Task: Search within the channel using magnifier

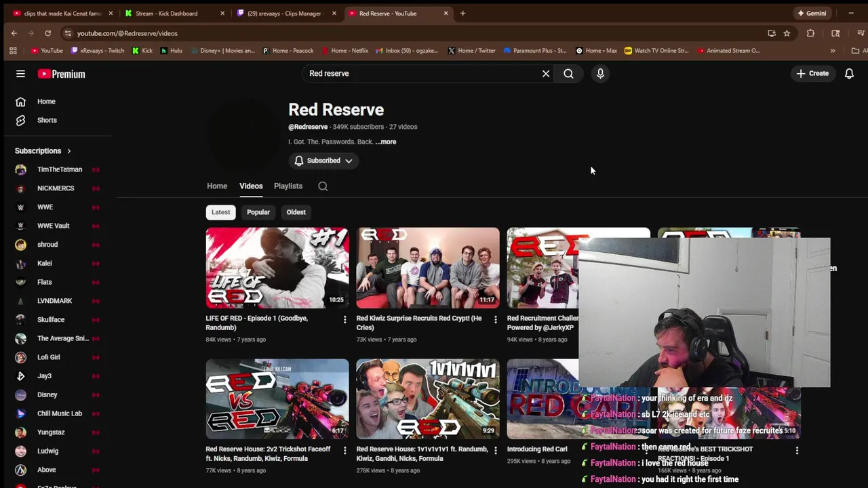Action: click(x=323, y=186)
